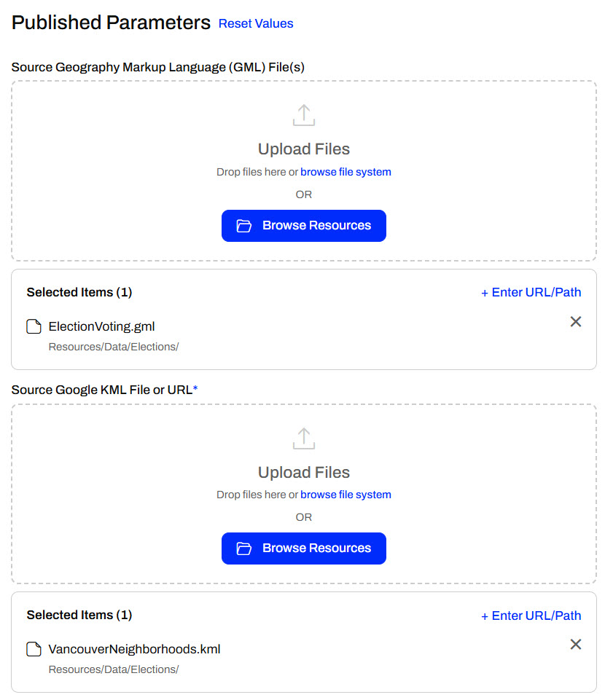This screenshot has height=700, width=605.
Task: Open Browse Resources for the GML source
Action: click(x=304, y=226)
